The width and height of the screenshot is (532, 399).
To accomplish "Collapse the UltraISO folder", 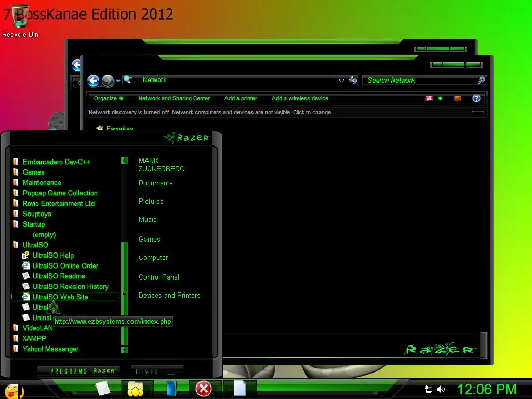I will click(x=35, y=245).
